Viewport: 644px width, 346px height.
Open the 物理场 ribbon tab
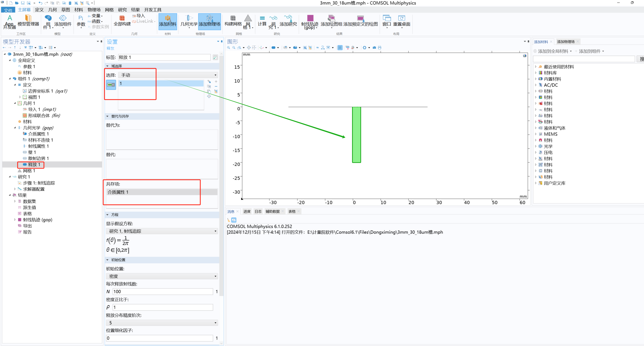(x=94, y=10)
